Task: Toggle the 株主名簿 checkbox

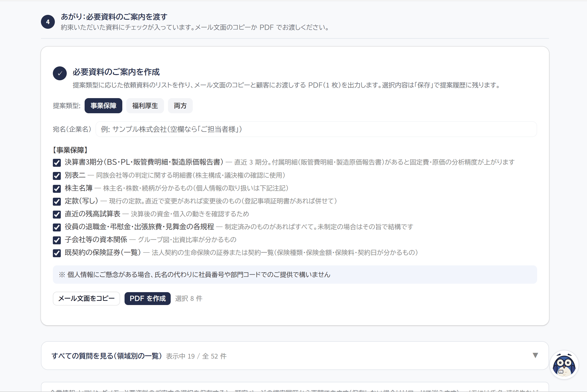Action: coord(57,189)
